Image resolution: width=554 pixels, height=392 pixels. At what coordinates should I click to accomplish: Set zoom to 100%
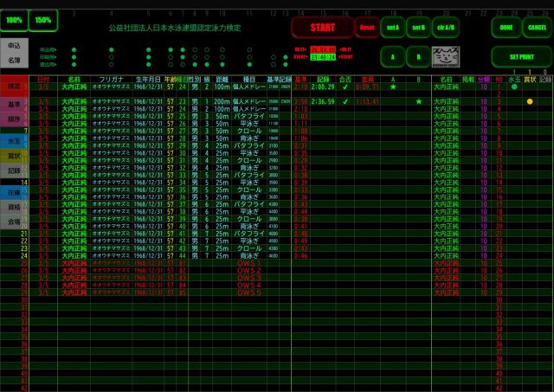(14, 19)
